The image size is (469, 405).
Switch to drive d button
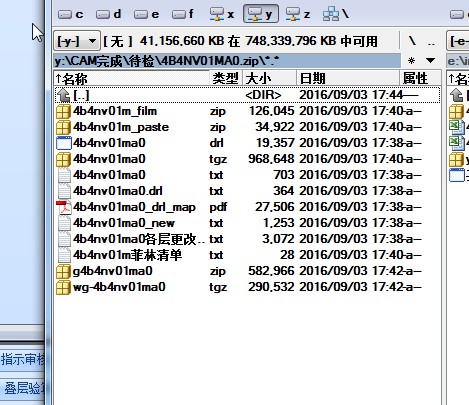click(108, 14)
